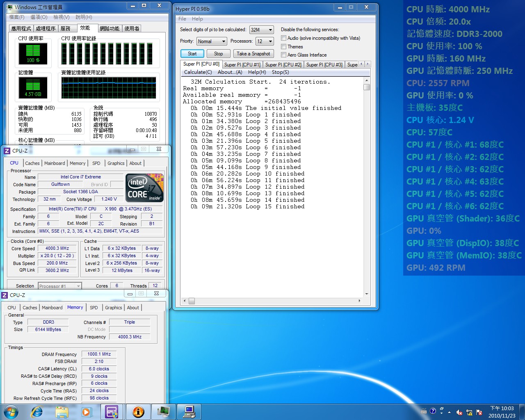This screenshot has height=420, width=525.
Task: Switch to Graphics tab in upper CPU-Z
Action: point(116,163)
